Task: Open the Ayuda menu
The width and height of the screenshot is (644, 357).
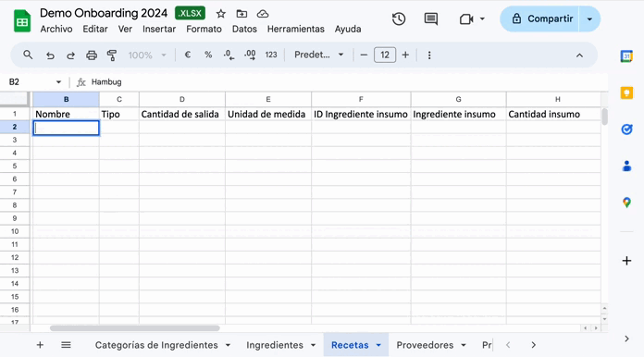Action: click(x=348, y=30)
